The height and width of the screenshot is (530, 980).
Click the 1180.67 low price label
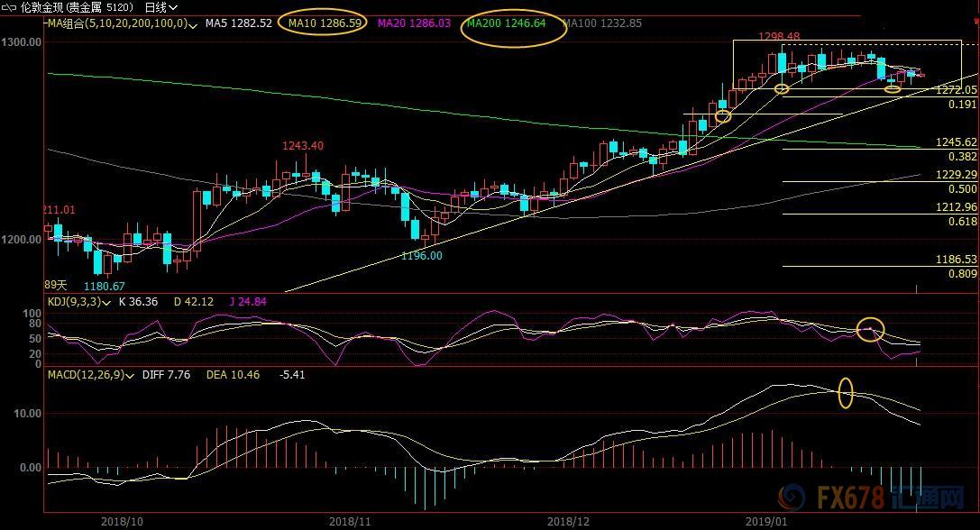tap(105, 287)
